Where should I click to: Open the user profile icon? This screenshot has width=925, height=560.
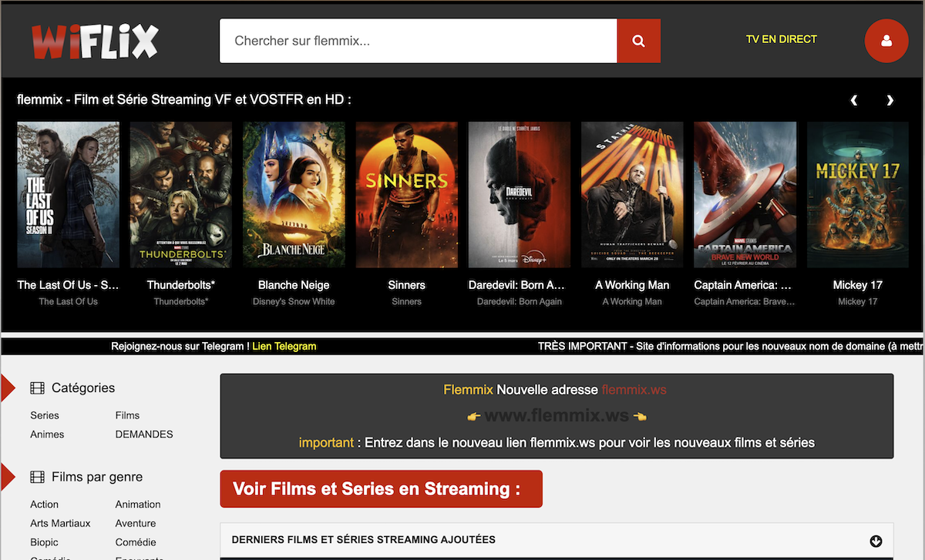click(886, 41)
